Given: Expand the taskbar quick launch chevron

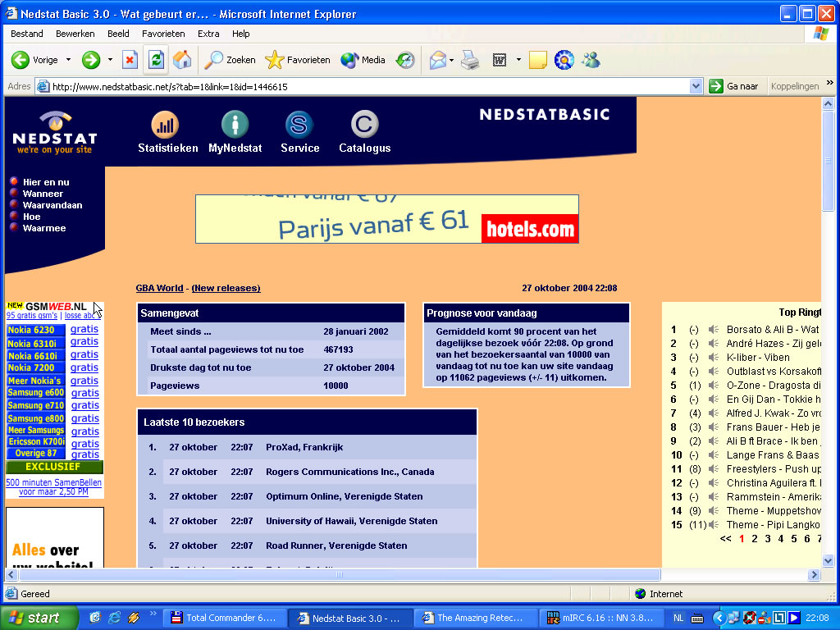Looking at the screenshot, I should [153, 614].
